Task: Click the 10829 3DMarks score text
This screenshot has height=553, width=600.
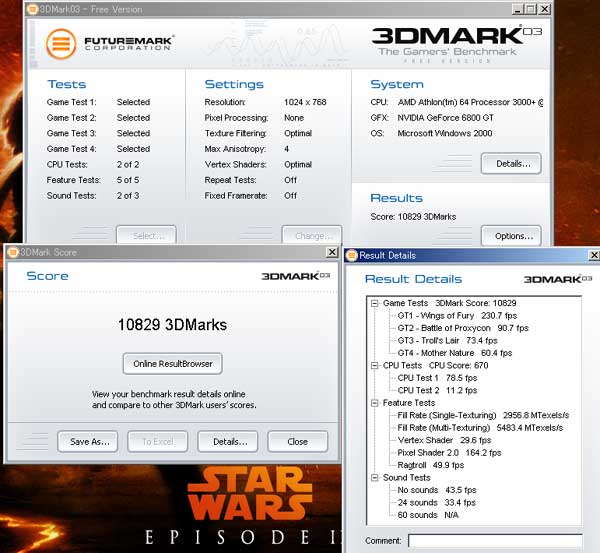Action: tap(172, 325)
